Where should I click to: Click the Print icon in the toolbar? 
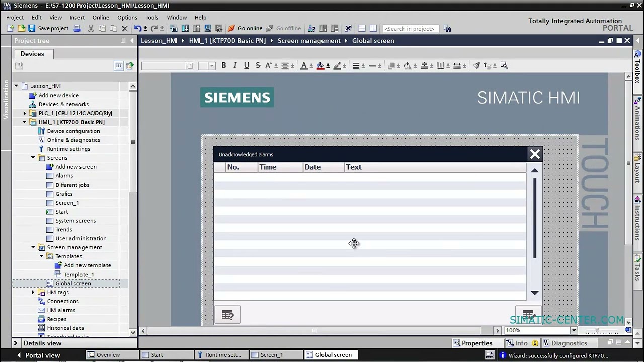pyautogui.click(x=77, y=29)
